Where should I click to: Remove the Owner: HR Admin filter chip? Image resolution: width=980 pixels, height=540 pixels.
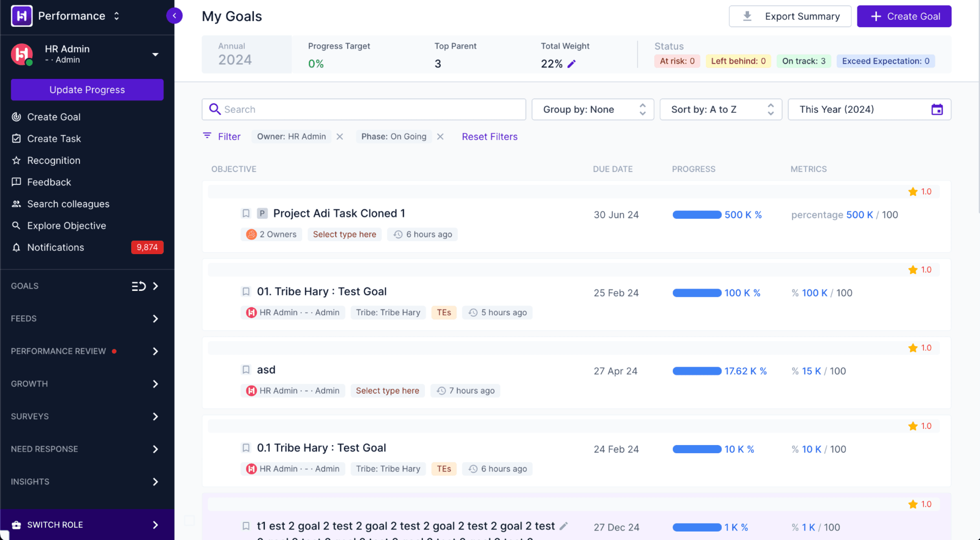(340, 137)
